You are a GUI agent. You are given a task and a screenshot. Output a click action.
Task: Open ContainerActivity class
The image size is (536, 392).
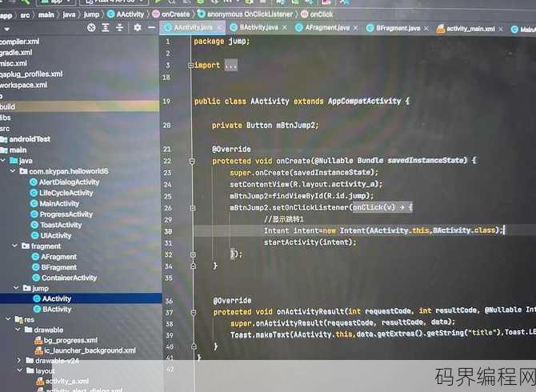tap(65, 278)
